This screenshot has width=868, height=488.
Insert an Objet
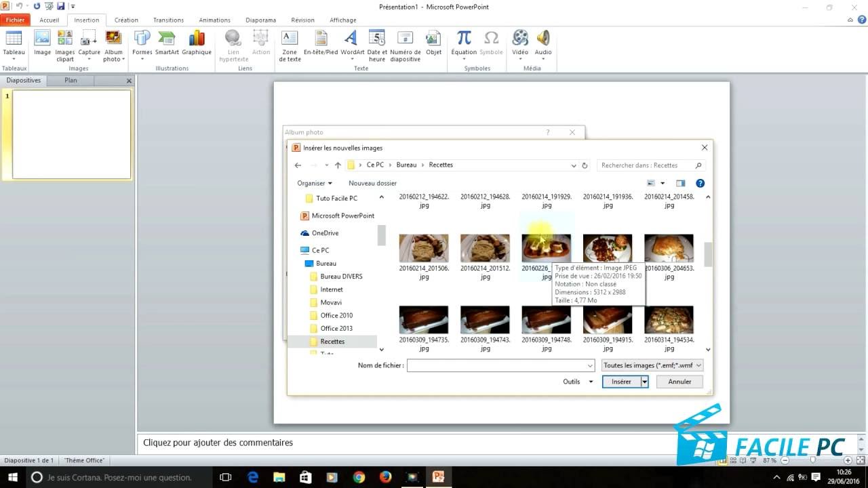click(433, 43)
